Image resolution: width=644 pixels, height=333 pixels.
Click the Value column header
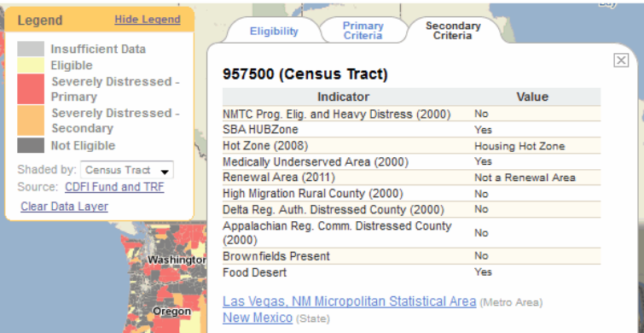point(532,97)
